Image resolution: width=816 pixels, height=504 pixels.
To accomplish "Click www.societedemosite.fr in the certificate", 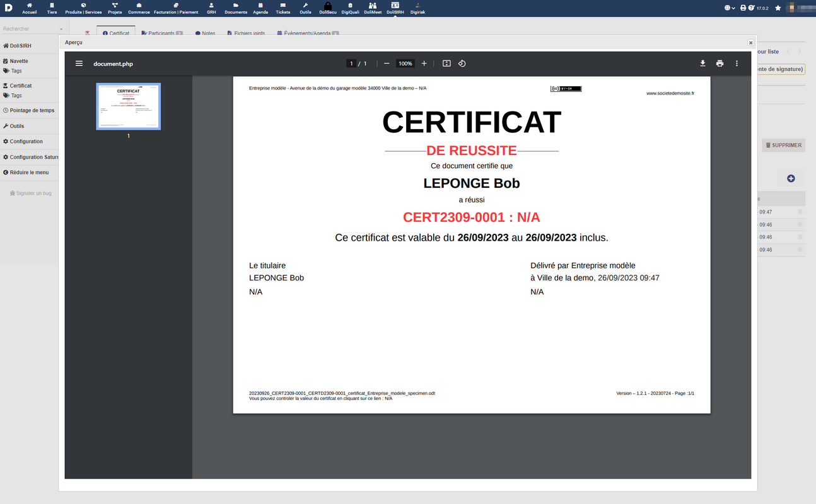I will pyautogui.click(x=670, y=93).
